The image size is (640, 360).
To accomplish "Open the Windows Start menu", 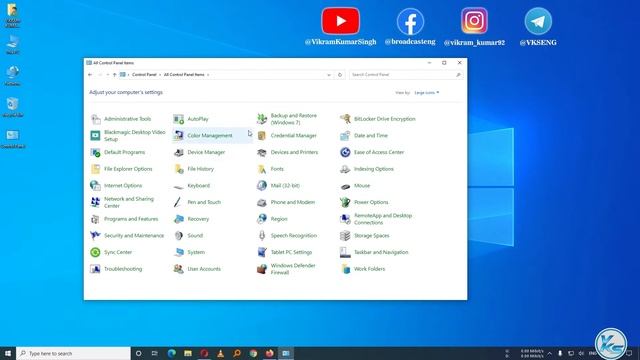I will coord(8,353).
